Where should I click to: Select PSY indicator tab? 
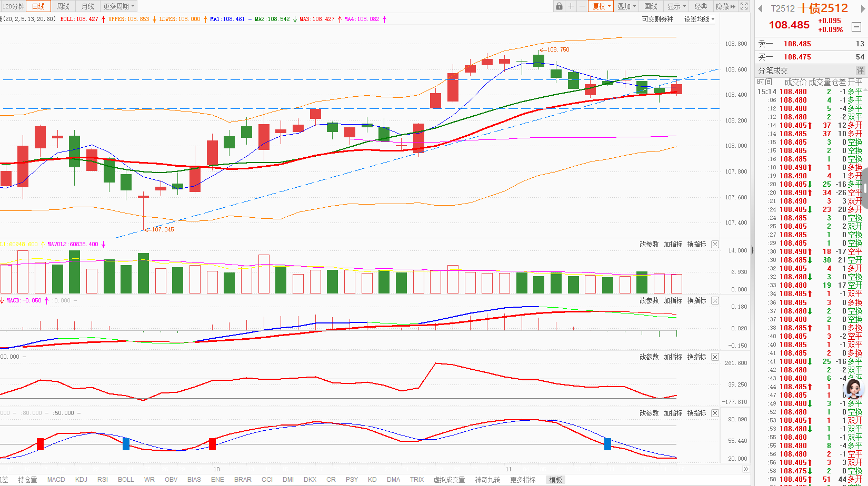pyautogui.click(x=352, y=480)
